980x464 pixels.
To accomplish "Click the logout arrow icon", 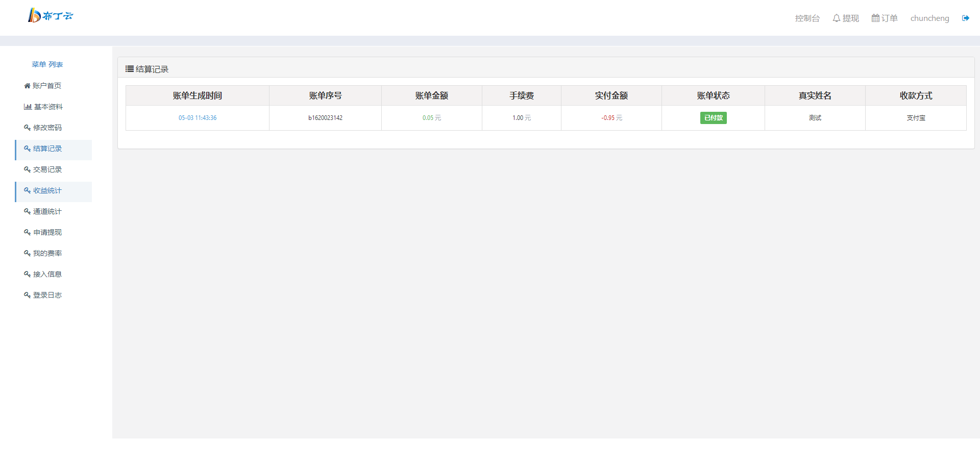I will (965, 18).
